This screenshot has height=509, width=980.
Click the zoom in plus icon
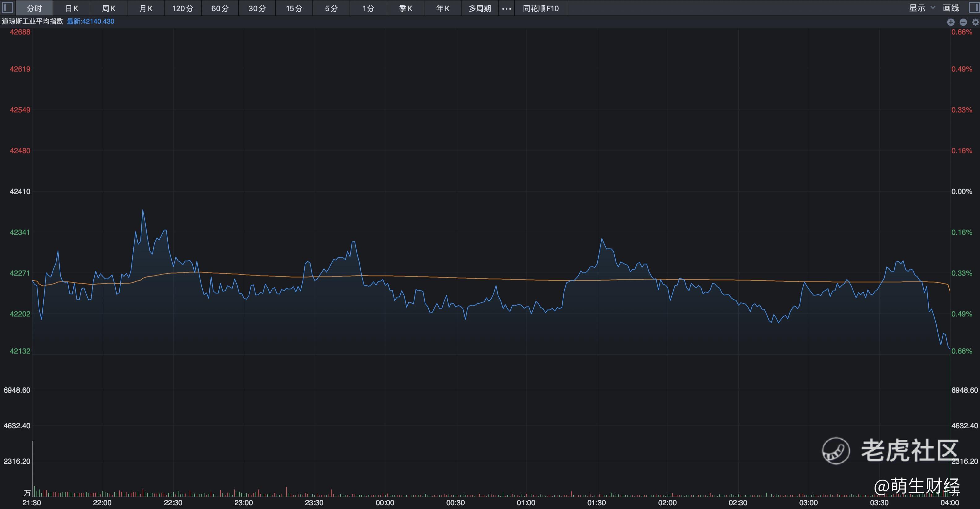click(x=950, y=22)
